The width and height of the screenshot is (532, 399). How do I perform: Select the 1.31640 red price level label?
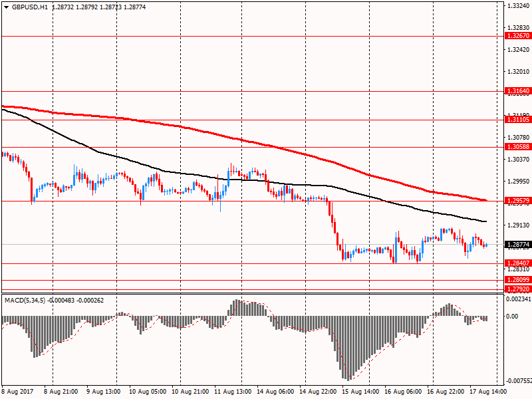click(x=518, y=91)
